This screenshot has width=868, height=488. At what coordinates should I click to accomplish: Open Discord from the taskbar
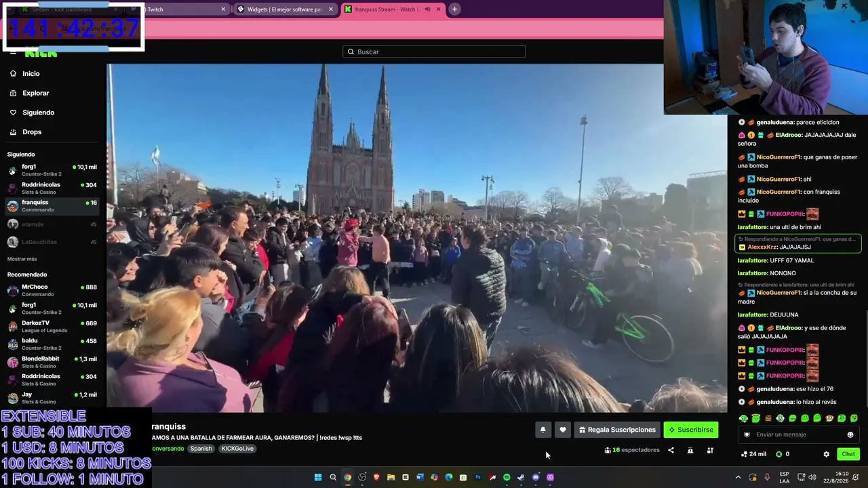[x=536, y=477]
